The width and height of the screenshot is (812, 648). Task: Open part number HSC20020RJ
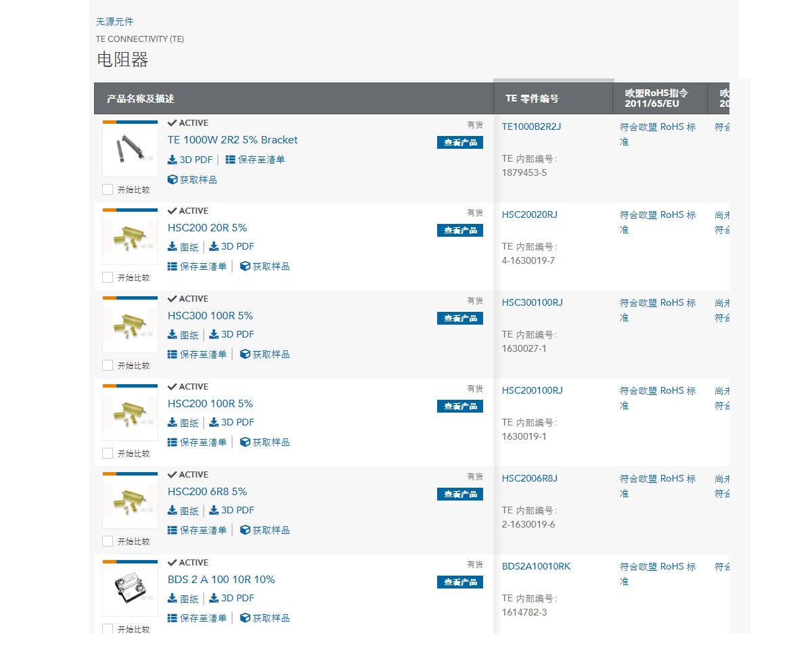(x=530, y=214)
